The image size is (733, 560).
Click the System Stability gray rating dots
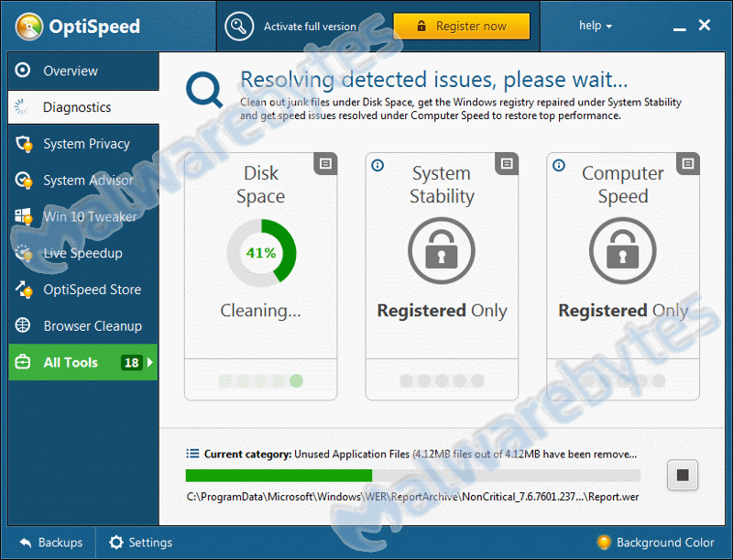[442, 381]
